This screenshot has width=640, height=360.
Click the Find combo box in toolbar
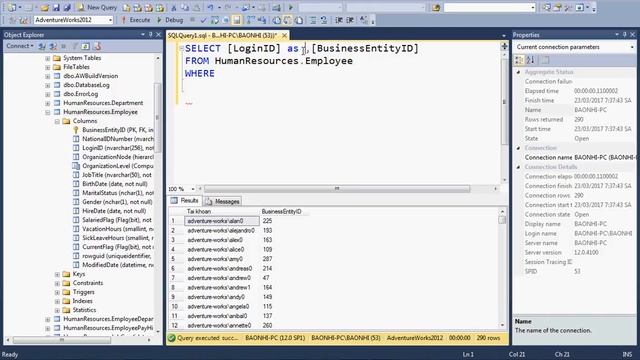point(489,7)
